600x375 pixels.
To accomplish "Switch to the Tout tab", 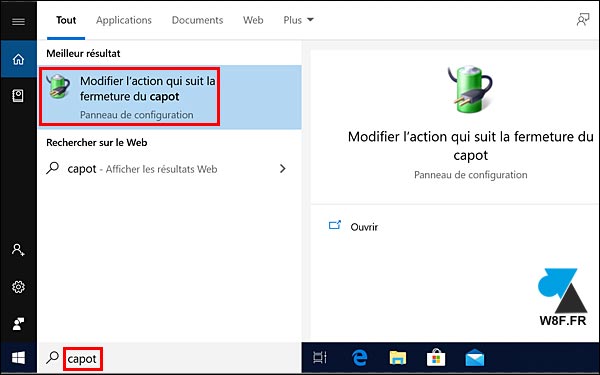I will [66, 20].
